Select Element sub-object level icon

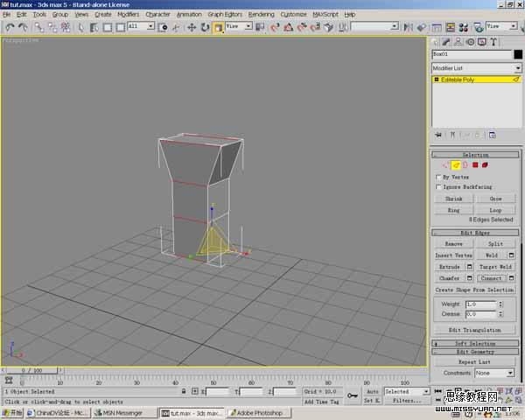[485, 164]
